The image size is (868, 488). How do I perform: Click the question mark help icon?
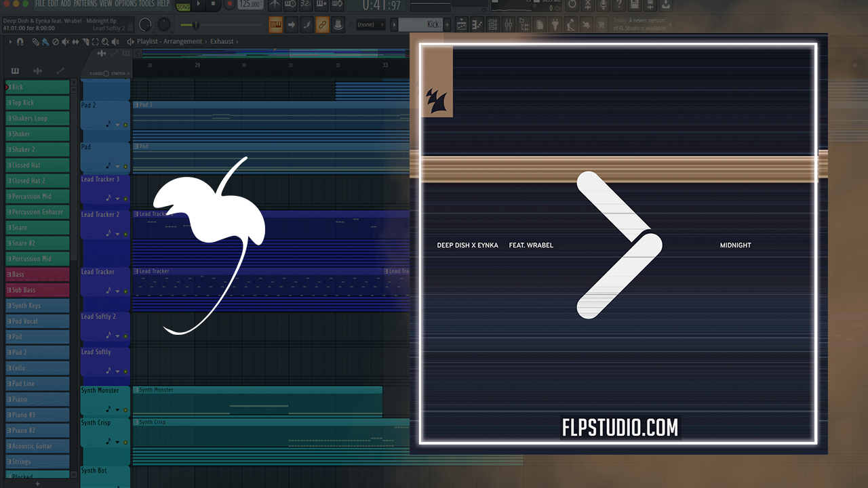(619, 4)
